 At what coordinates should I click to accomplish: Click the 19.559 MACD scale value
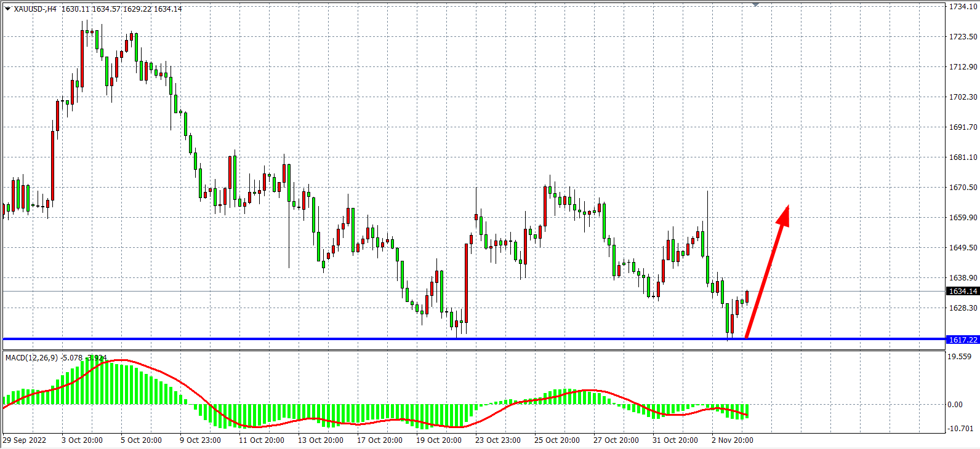[x=959, y=357]
